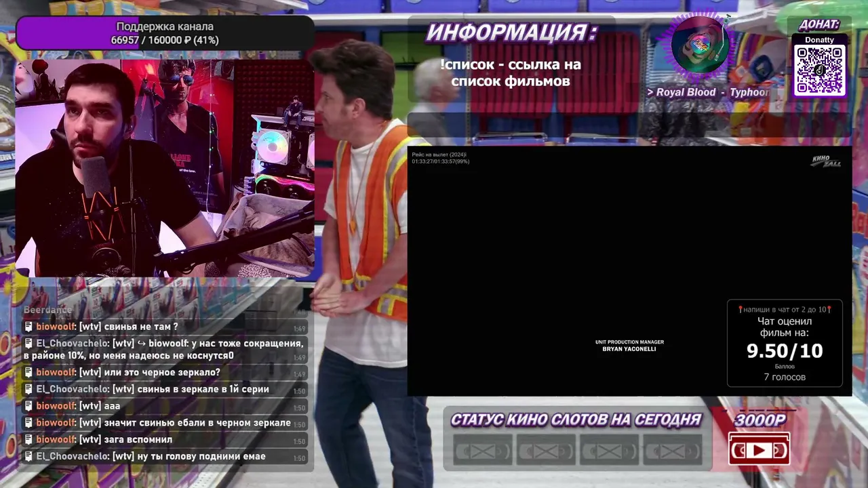Click badge icon beside "зага вспомнил" message

28,440
